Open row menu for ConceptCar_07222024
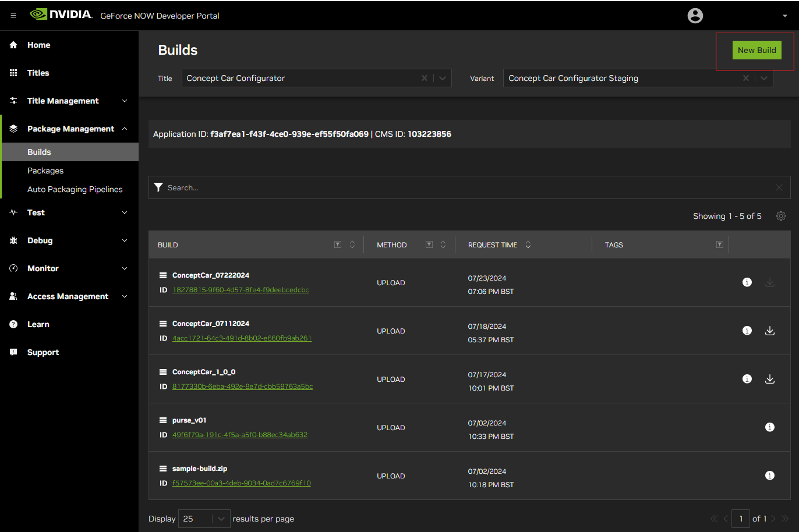 coord(163,275)
